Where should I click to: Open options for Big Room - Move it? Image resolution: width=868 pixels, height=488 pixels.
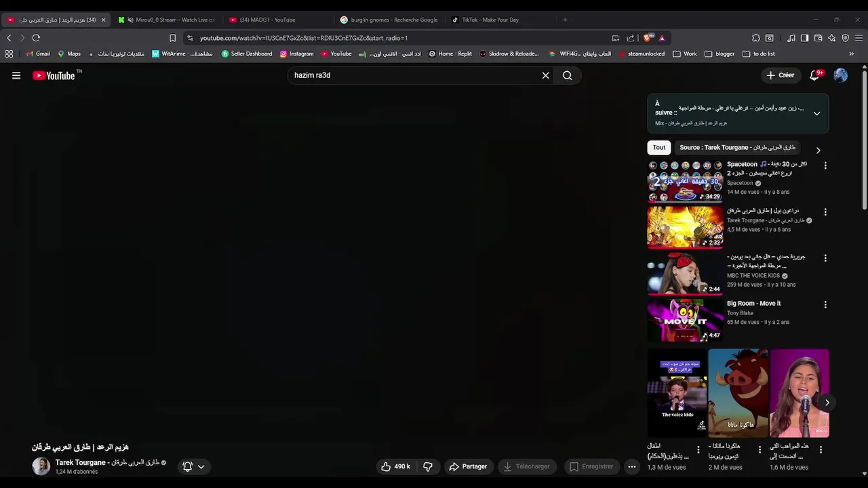[825, 305]
